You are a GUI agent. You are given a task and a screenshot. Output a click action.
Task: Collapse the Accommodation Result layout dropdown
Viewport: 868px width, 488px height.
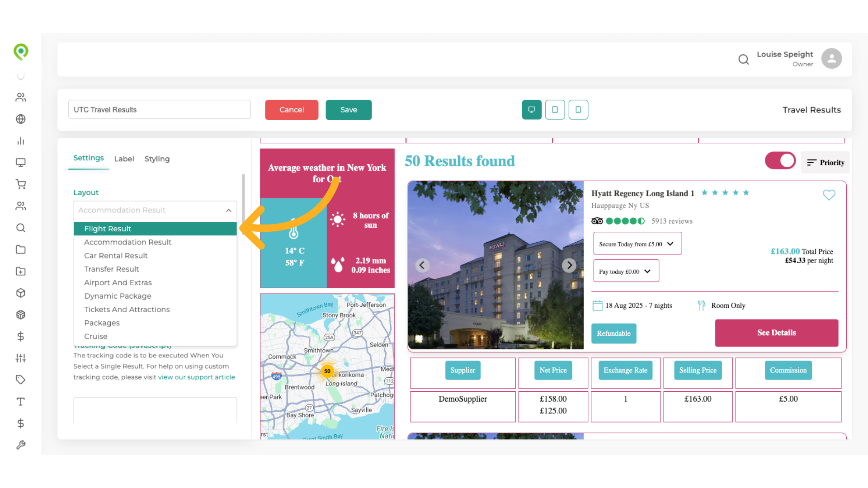pos(228,211)
